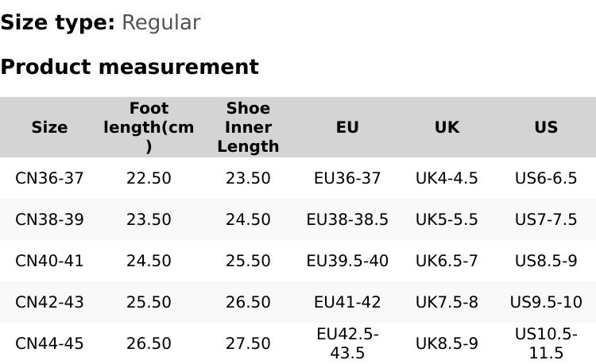Select the EU38-38.5 cell
The image size is (596, 364).
tap(347, 219)
